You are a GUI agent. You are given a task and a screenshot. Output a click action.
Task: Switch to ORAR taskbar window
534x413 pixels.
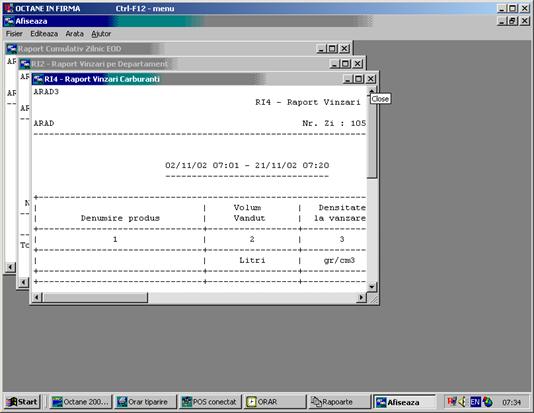coord(274,402)
